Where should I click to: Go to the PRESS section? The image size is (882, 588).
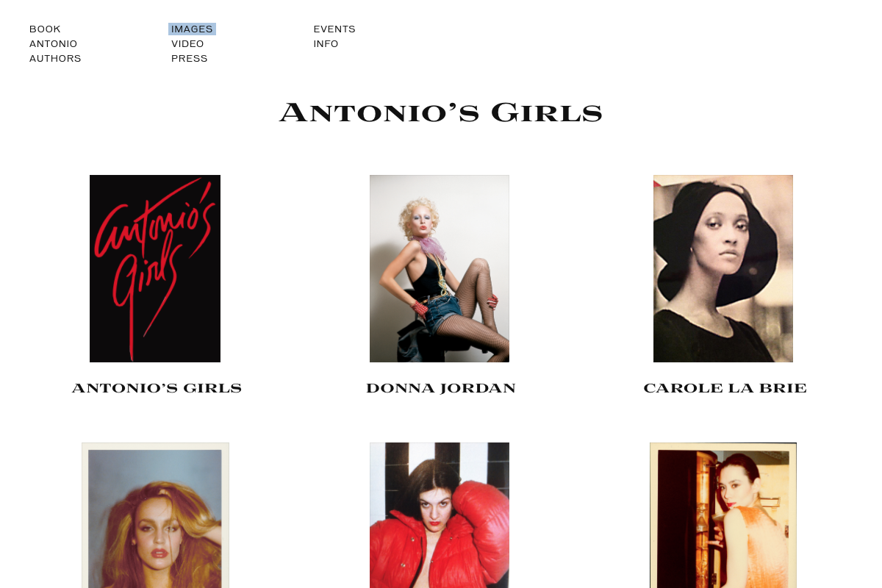(x=190, y=59)
